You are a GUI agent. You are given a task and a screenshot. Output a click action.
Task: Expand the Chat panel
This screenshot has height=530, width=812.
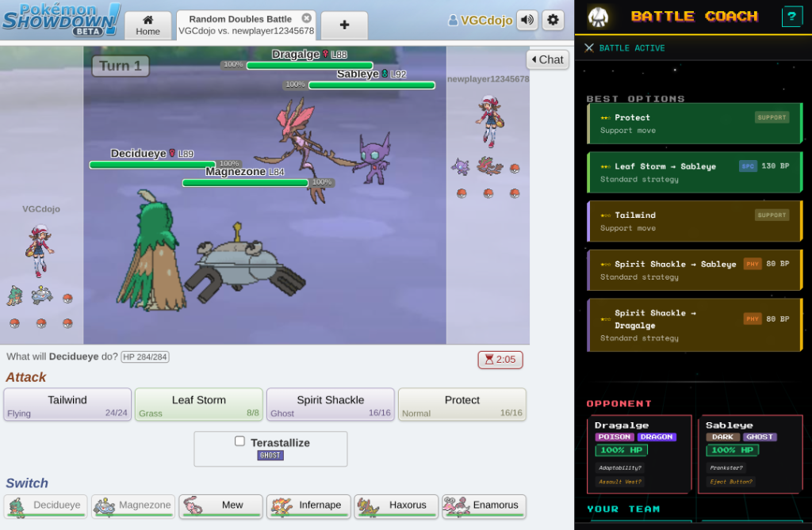[547, 59]
